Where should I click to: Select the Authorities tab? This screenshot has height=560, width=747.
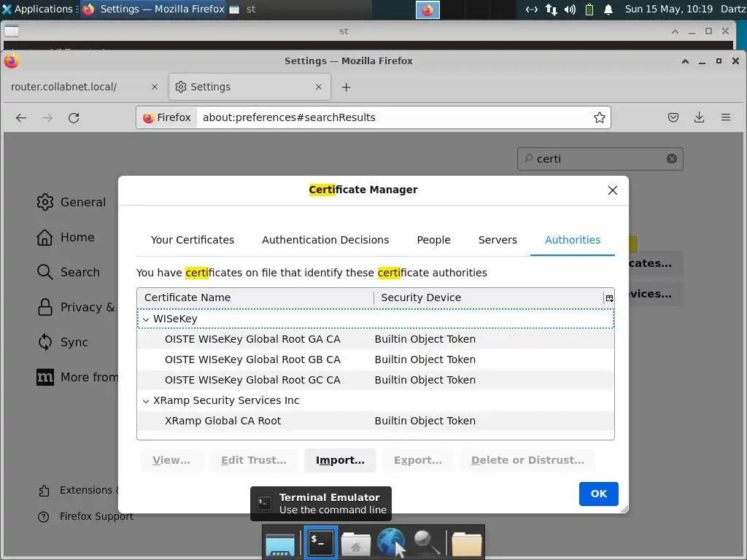(x=573, y=240)
